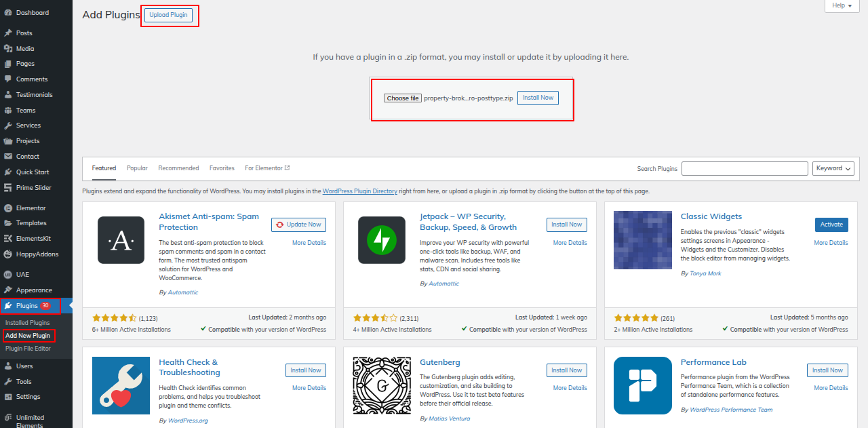Viewport: 868px width, 428px height.
Task: Open Installed Plugins submenu item
Action: [28, 323]
